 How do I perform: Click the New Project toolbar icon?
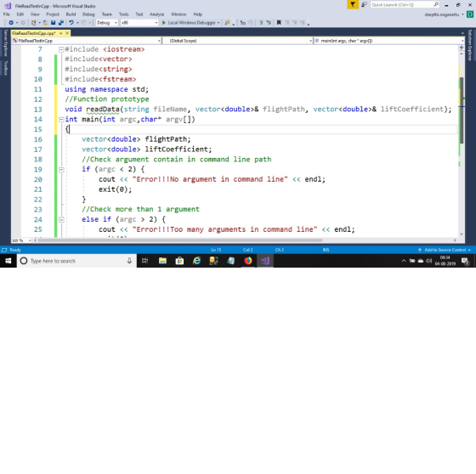(34, 23)
